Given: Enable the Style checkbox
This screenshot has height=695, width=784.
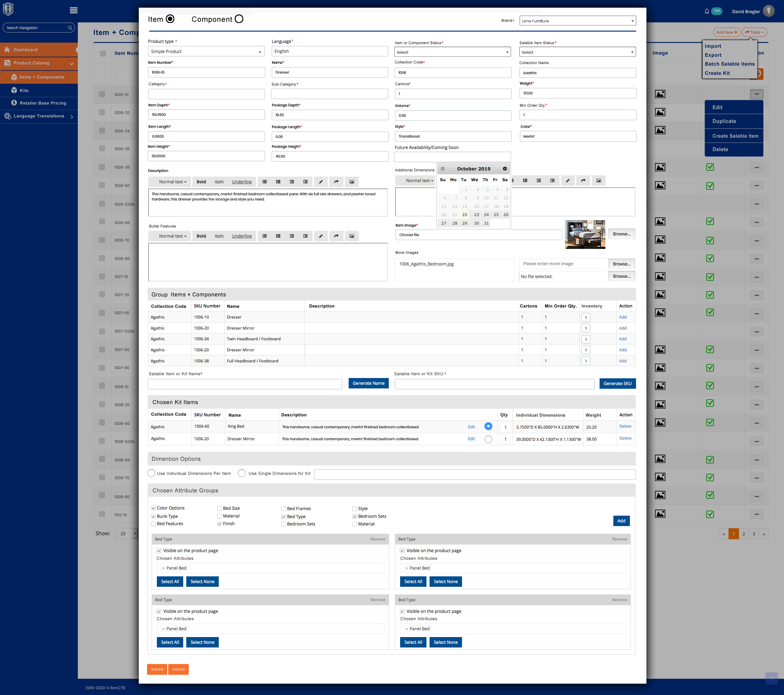Looking at the screenshot, I should pyautogui.click(x=354, y=509).
